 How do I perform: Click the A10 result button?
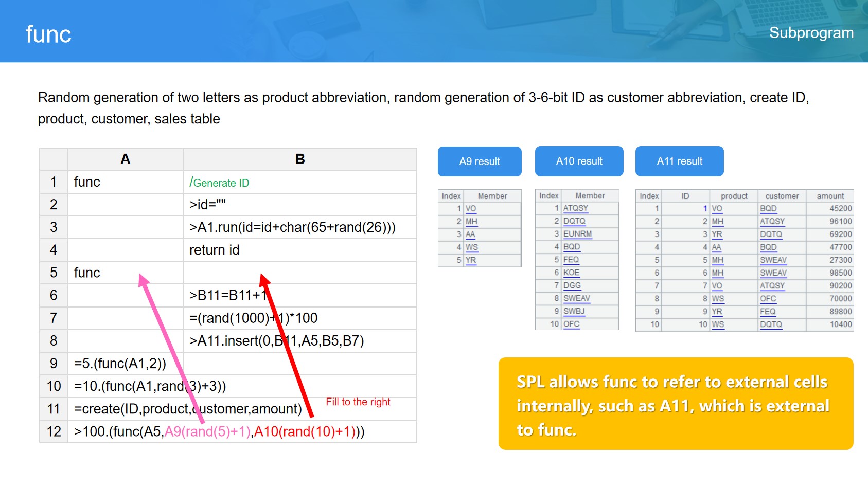point(579,161)
